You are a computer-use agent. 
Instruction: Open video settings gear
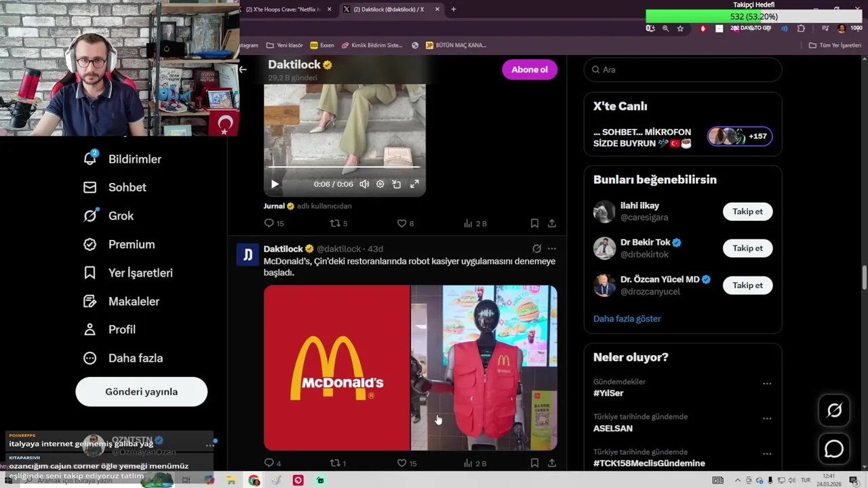pos(380,184)
